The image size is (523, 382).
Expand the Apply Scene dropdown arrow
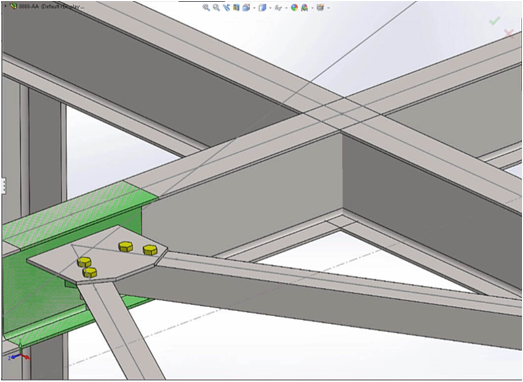[x=312, y=8]
